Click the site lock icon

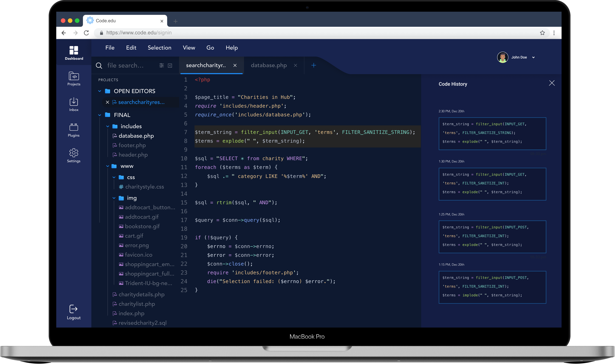click(x=101, y=33)
